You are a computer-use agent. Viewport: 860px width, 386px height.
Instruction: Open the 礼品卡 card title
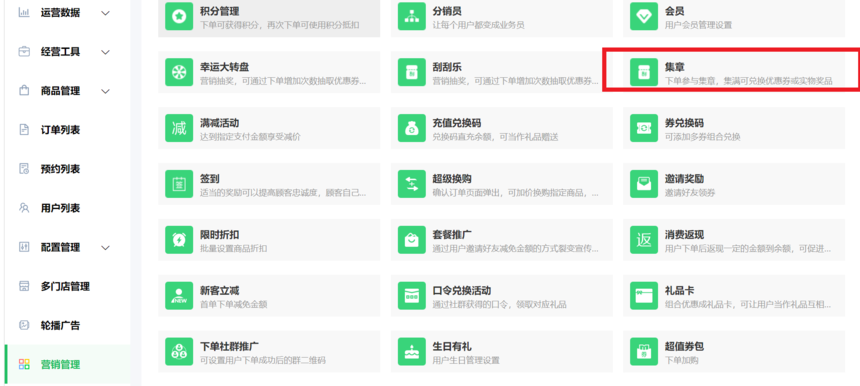click(680, 291)
